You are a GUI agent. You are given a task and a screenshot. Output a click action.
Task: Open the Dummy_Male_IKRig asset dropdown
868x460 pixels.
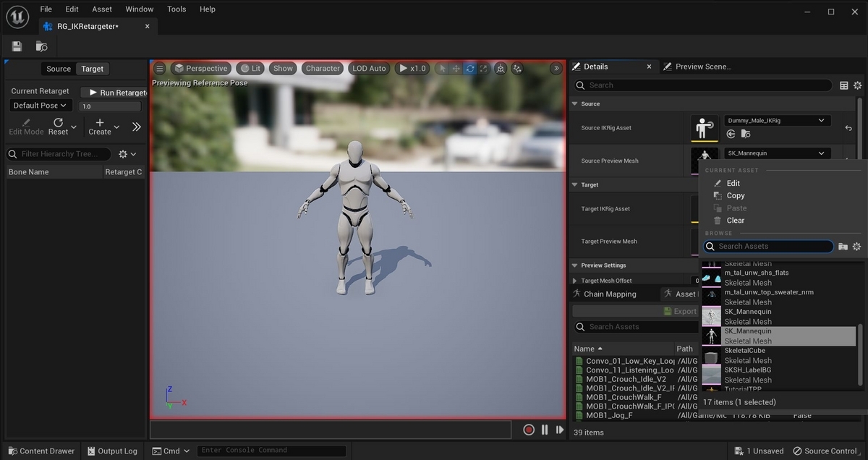[x=777, y=121]
